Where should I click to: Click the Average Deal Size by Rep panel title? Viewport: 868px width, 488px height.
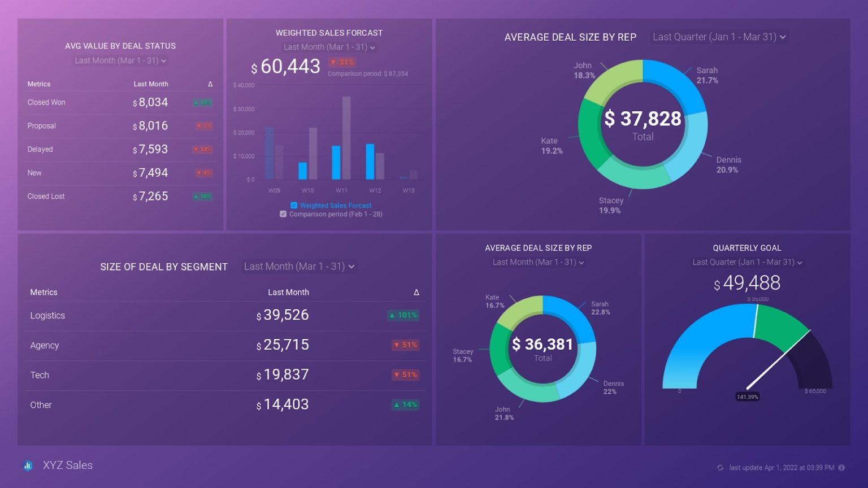pos(570,37)
